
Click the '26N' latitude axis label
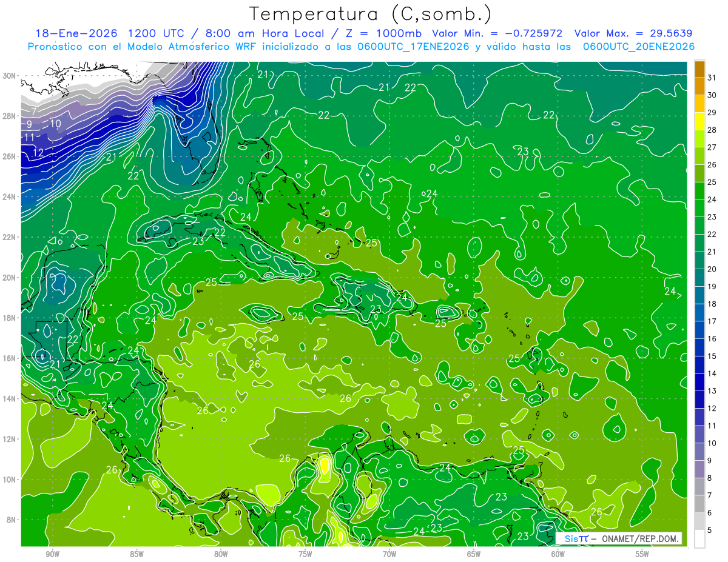tap(10, 156)
